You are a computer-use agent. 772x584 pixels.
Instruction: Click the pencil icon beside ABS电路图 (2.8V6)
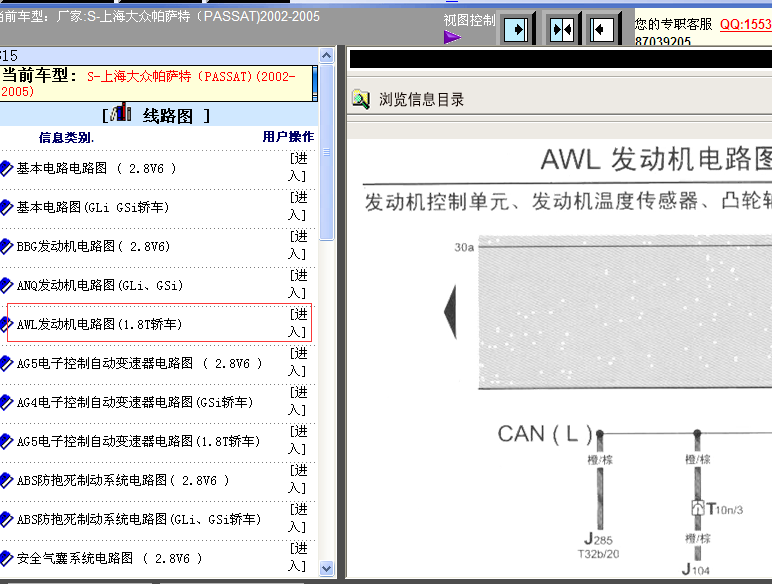pyautogui.click(x=6, y=480)
